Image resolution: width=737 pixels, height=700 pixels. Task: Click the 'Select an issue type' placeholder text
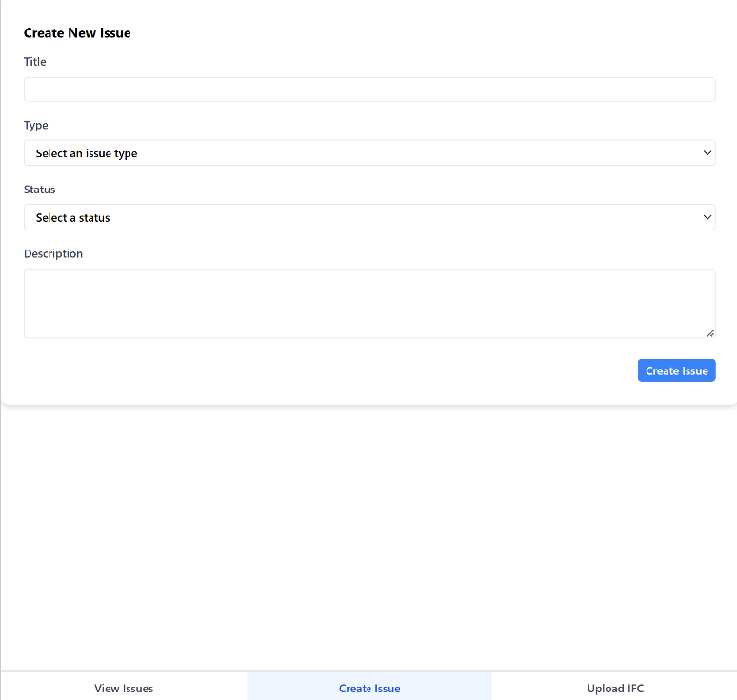point(87,153)
